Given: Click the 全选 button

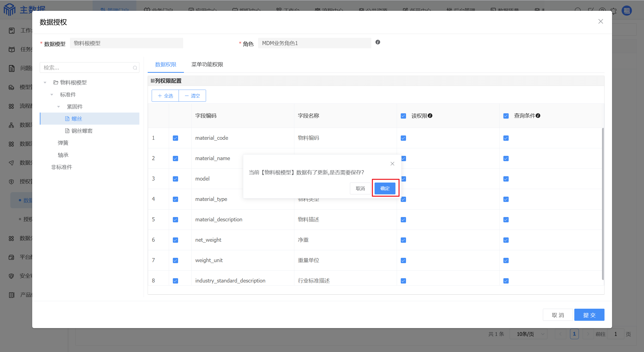Looking at the screenshot, I should click(x=165, y=96).
